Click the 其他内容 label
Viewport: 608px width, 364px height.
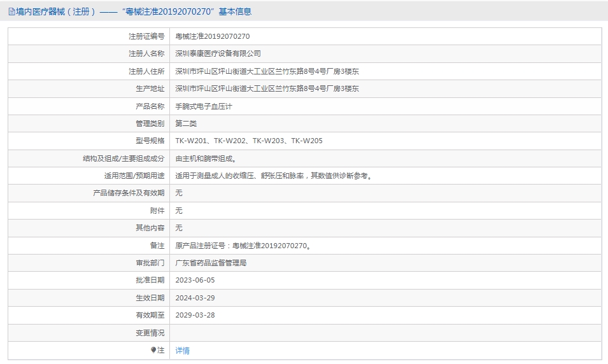(x=150, y=228)
